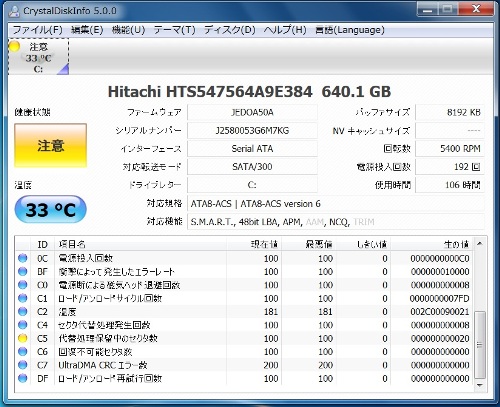Viewport: 500px width, 407px height.
Task: Open the ファイル(F) menu
Action: point(37,30)
